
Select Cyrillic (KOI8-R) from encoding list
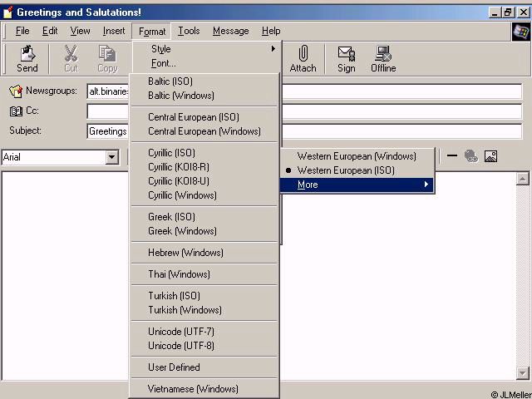coord(178,167)
